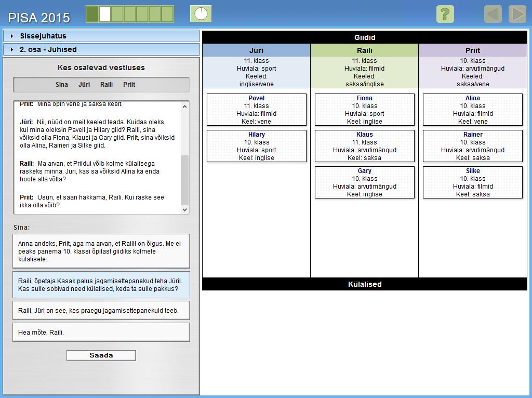Click the Priit guide column header
Screen dimensions: 532x398
point(473,50)
